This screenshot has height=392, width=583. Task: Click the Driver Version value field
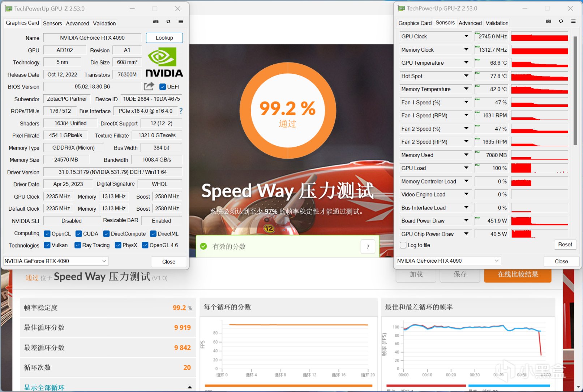click(113, 172)
